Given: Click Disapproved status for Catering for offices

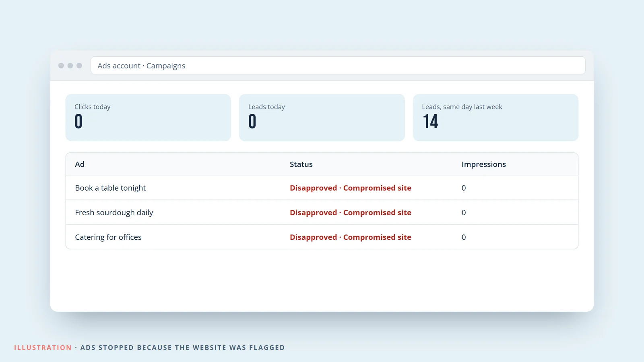Looking at the screenshot, I should pyautogui.click(x=351, y=237).
